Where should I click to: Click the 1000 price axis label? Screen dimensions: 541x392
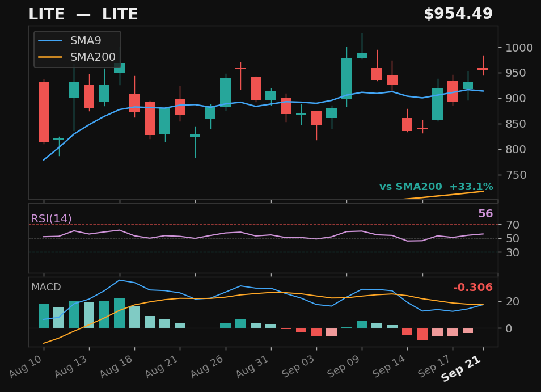[519, 48]
